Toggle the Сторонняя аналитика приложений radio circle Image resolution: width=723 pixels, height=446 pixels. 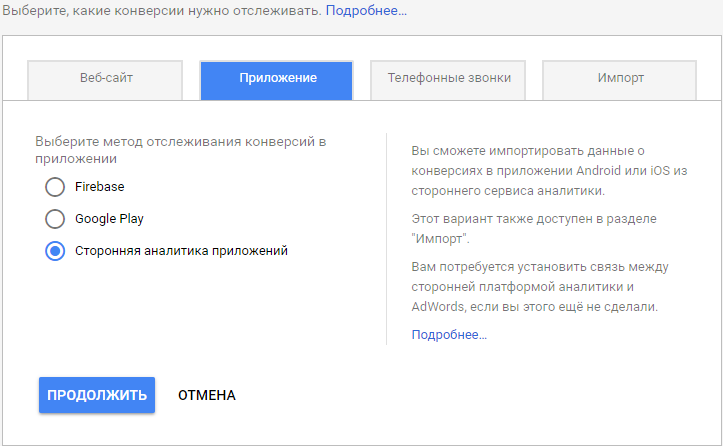(55, 251)
